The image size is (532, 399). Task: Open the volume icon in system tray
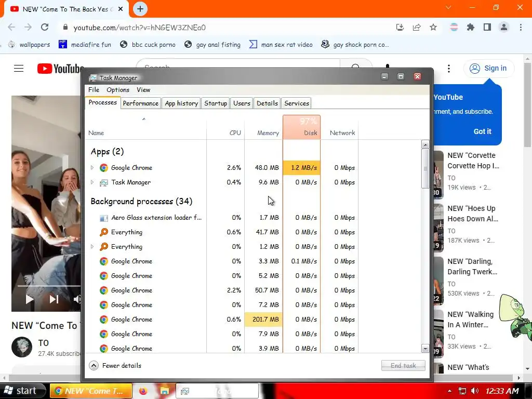[x=475, y=391]
